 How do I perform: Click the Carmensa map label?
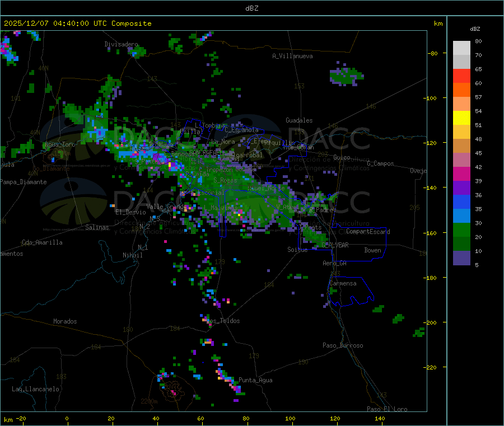click(x=343, y=283)
